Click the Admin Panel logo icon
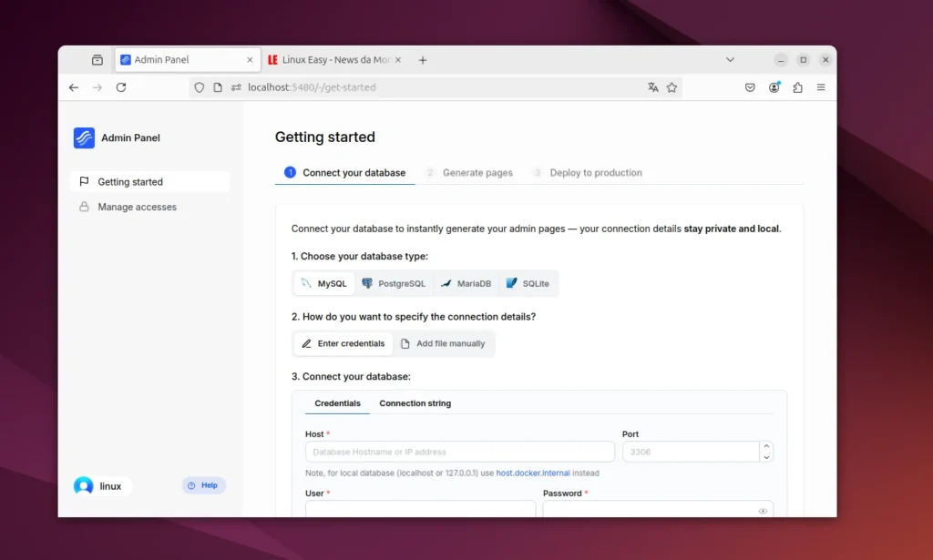The width and height of the screenshot is (933, 560). click(84, 137)
